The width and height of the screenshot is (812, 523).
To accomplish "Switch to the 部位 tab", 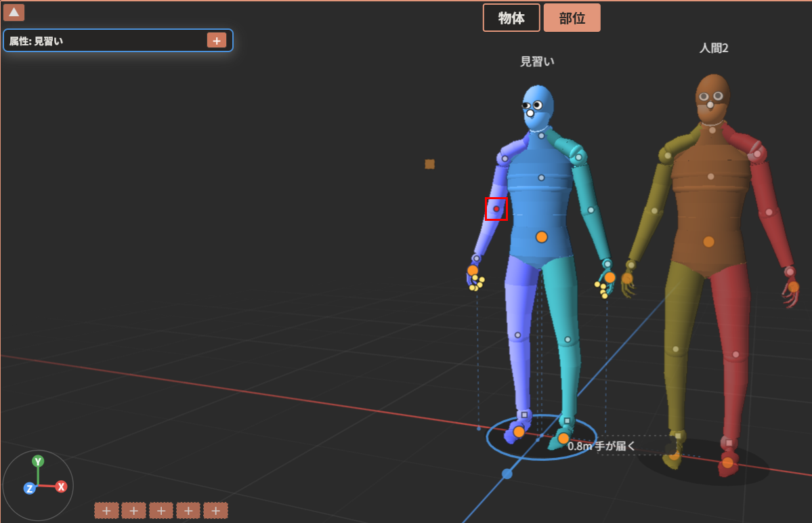I will point(572,18).
